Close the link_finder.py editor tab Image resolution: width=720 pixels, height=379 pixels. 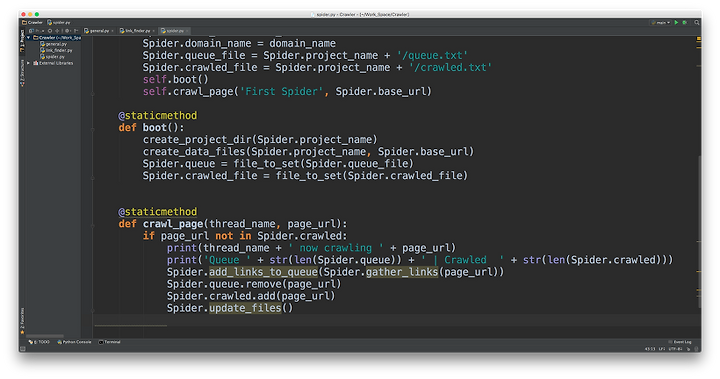click(154, 31)
